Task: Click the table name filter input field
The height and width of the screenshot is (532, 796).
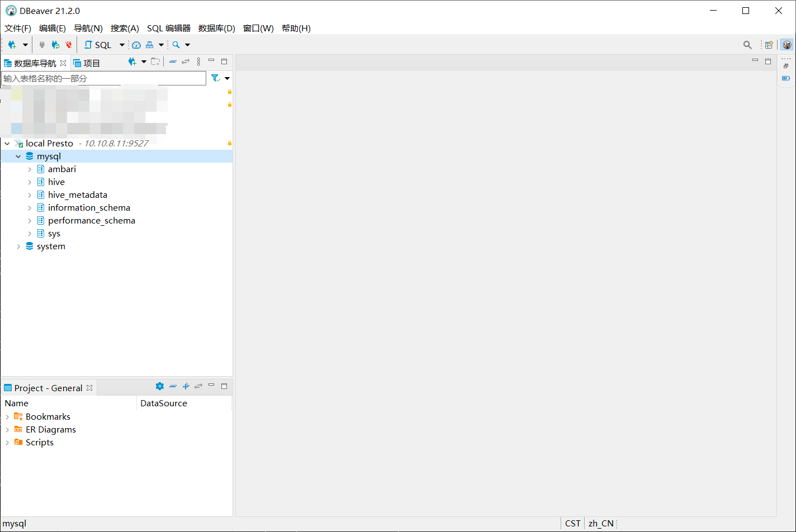Action: pyautogui.click(x=104, y=78)
